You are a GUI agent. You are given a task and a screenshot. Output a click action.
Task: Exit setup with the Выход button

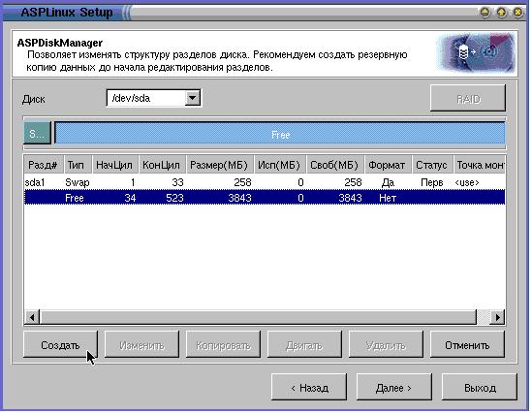[x=480, y=387]
